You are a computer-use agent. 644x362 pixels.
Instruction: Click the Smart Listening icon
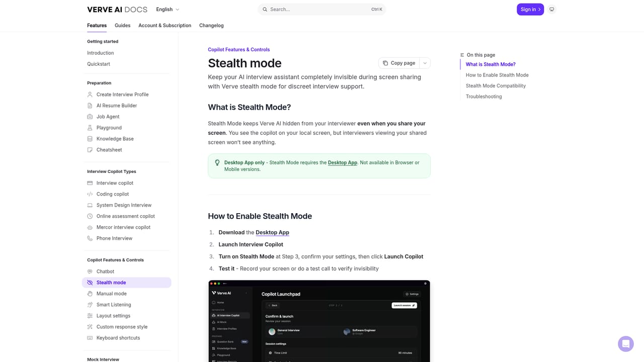tap(90, 305)
